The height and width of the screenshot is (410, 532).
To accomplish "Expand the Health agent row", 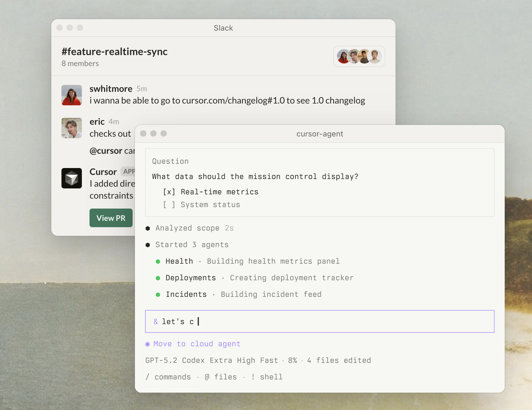I will point(179,261).
